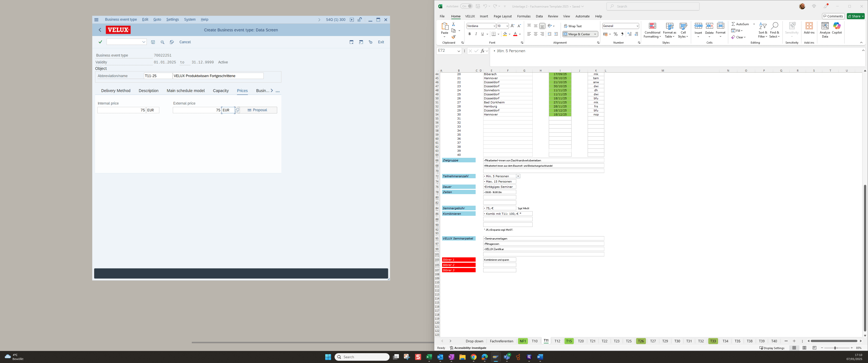The image size is (868, 363).
Task: Click the Proposal button next to External price
Action: [258, 110]
